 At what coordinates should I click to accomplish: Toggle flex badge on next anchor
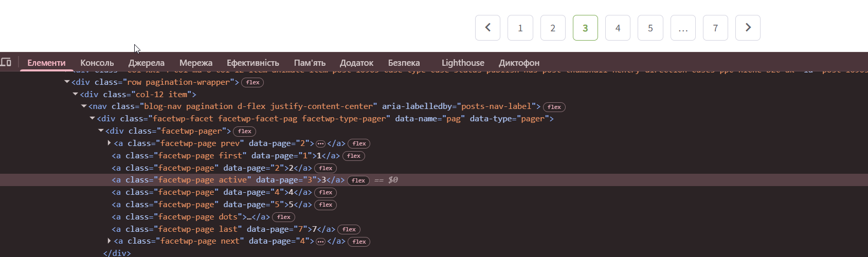coord(359,242)
